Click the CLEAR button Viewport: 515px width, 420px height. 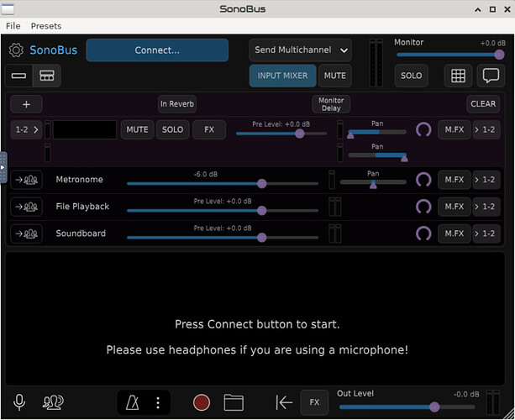tap(483, 104)
